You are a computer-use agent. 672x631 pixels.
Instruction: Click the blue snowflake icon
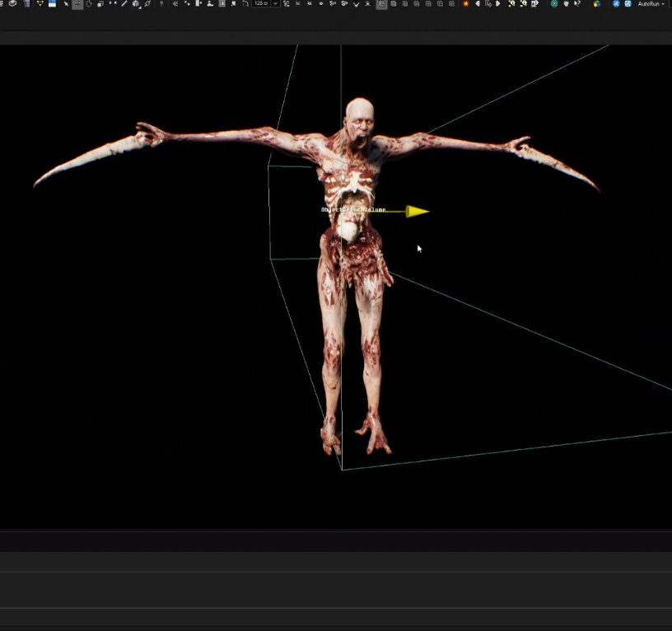[x=616, y=4]
